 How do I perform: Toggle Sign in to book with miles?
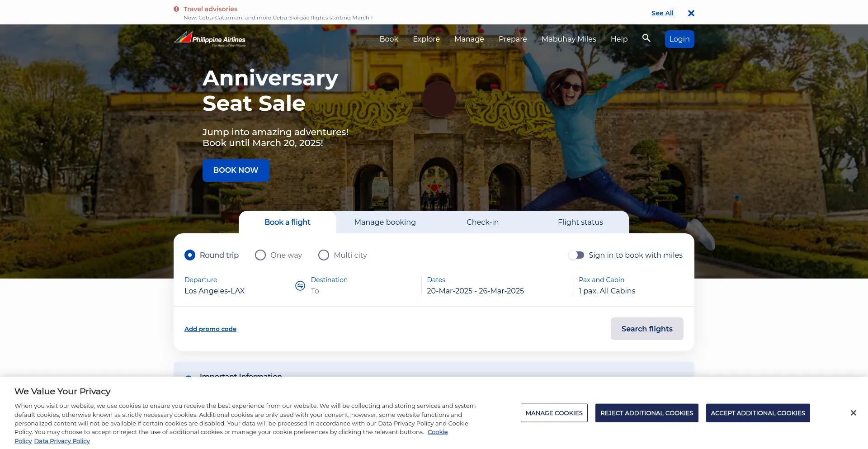click(576, 255)
